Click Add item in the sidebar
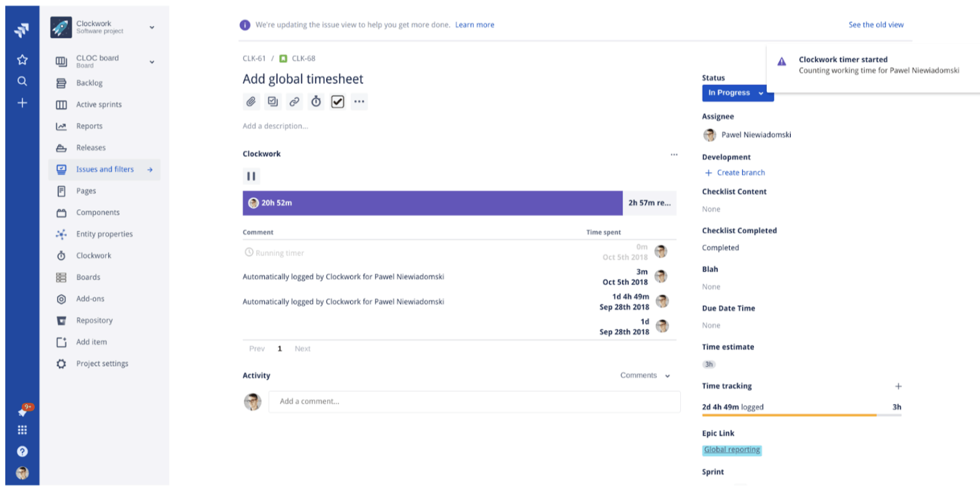The height and width of the screenshot is (490, 980). [105, 342]
